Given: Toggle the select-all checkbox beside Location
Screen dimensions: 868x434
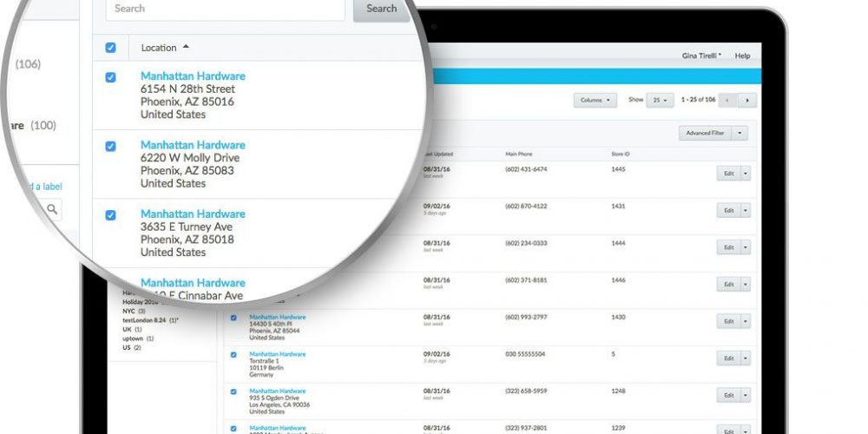Looking at the screenshot, I should 110,48.
